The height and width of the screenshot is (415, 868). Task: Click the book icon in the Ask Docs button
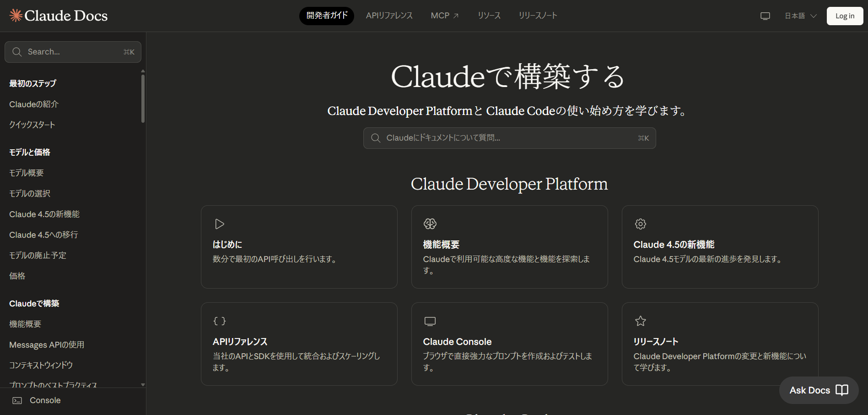coord(842,390)
